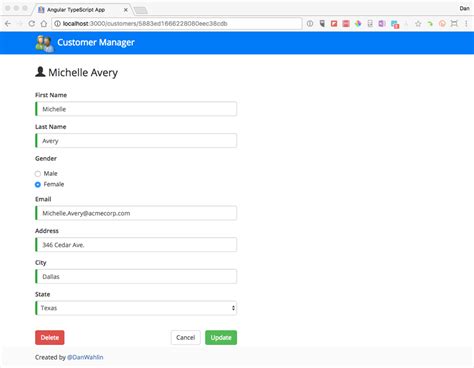Click the Cancel button
474x368 pixels.
click(x=186, y=337)
